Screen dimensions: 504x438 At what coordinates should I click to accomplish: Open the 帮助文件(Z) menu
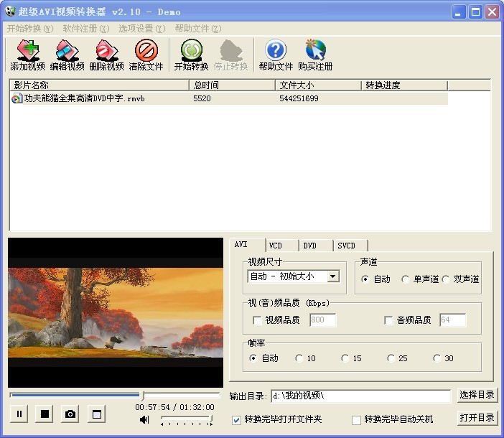198,29
